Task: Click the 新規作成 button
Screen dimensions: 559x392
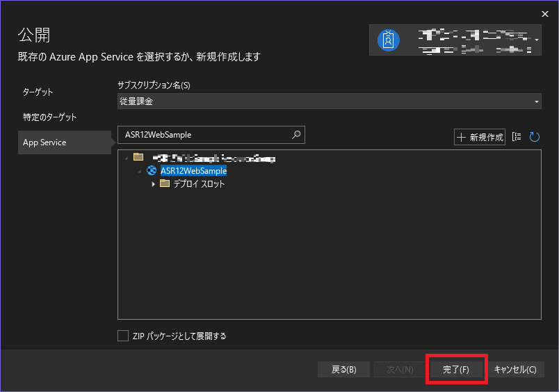Action: pyautogui.click(x=480, y=137)
